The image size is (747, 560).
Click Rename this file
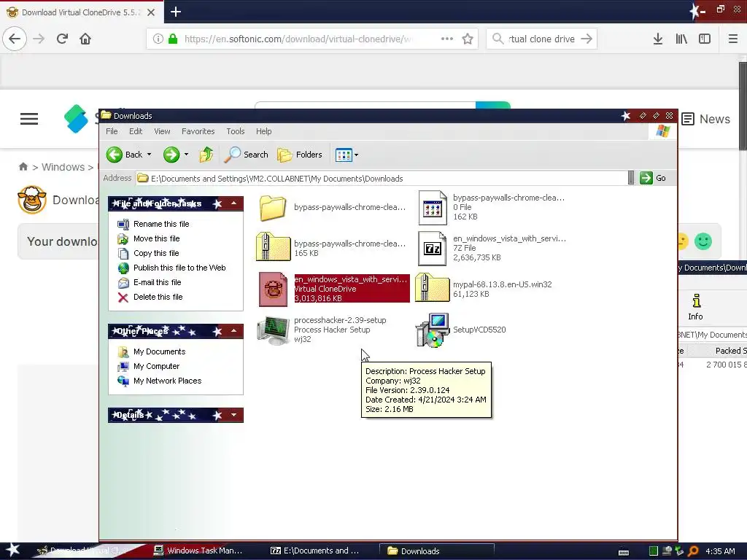pyautogui.click(x=161, y=224)
